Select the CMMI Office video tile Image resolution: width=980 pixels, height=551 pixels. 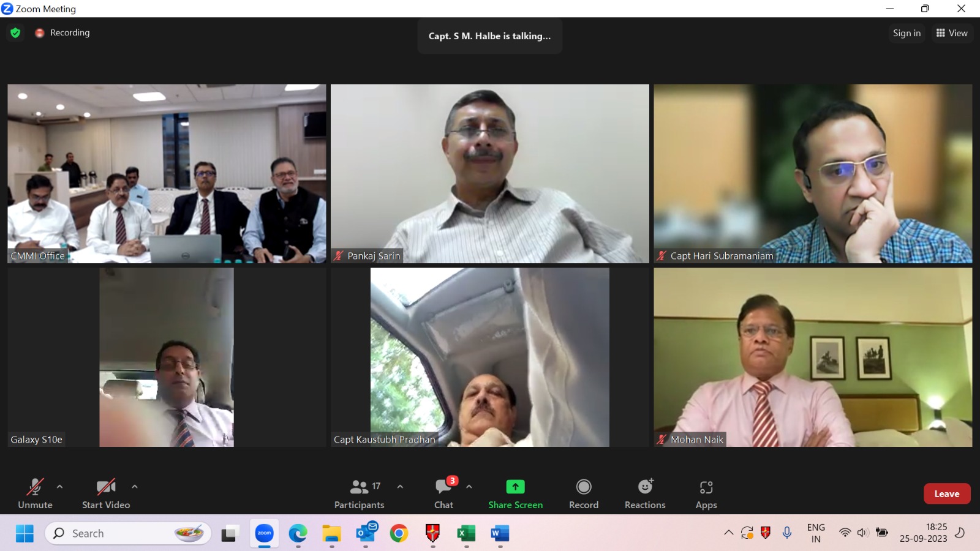coord(167,173)
